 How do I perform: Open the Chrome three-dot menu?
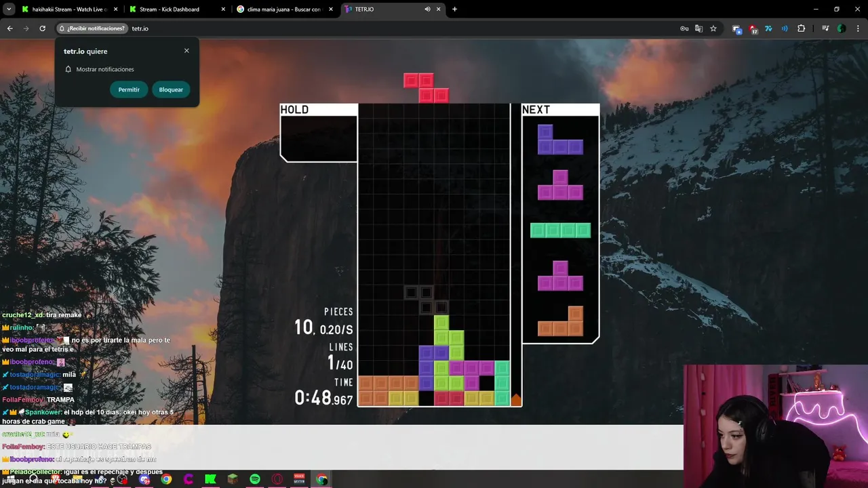859,28
